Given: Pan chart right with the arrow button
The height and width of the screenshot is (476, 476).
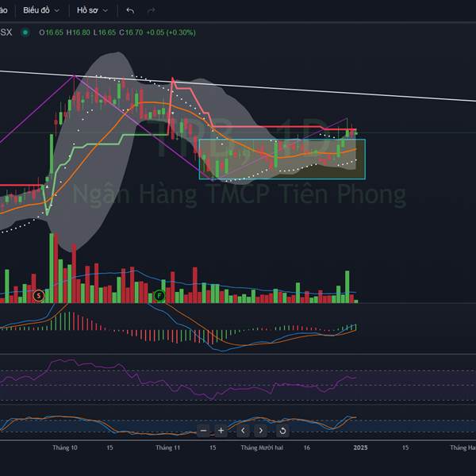Looking at the screenshot, I should click(x=261, y=431).
